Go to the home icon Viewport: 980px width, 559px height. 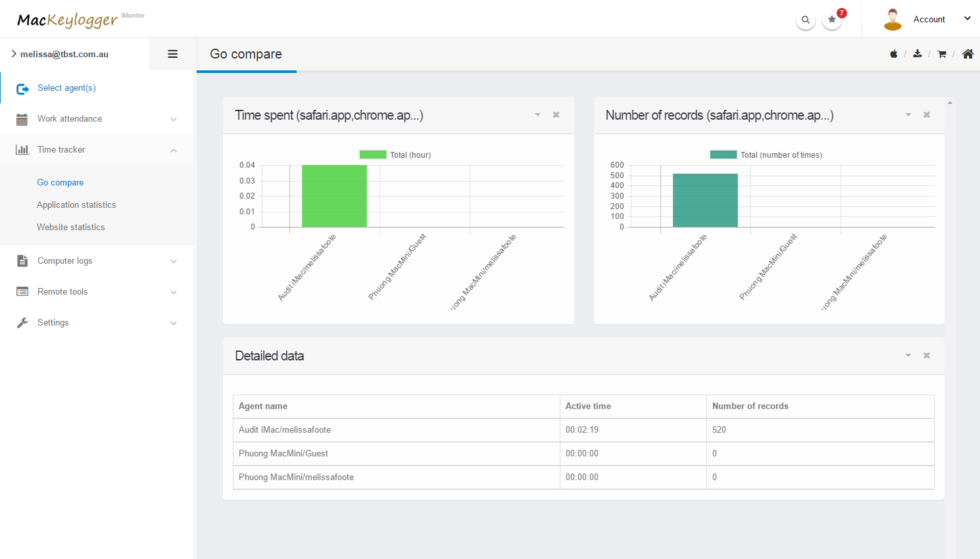(968, 54)
